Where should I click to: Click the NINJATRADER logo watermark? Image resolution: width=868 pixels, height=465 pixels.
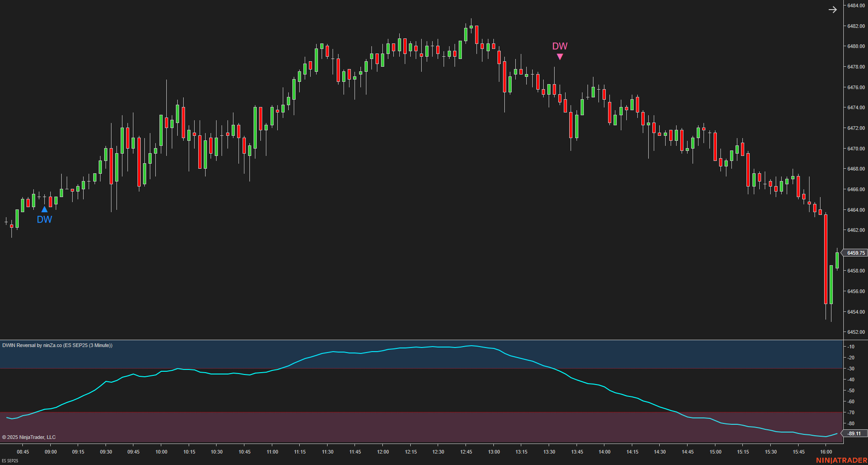pyautogui.click(x=842, y=461)
